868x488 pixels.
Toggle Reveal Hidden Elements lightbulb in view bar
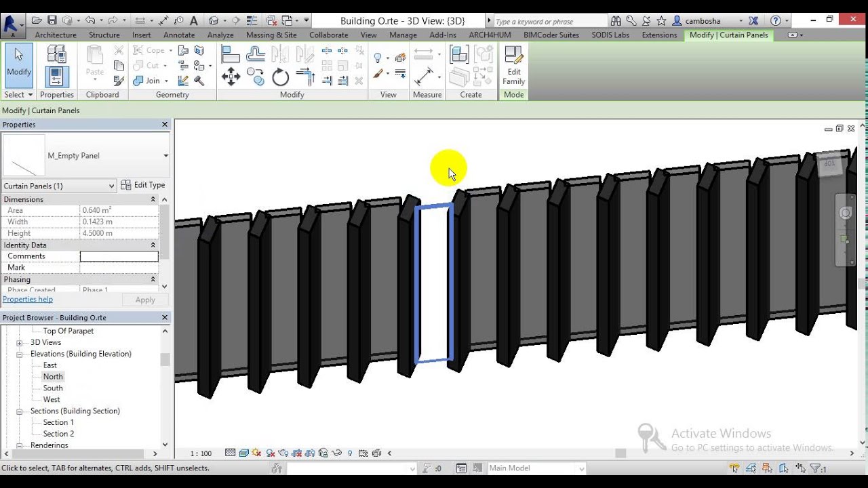[x=350, y=453]
